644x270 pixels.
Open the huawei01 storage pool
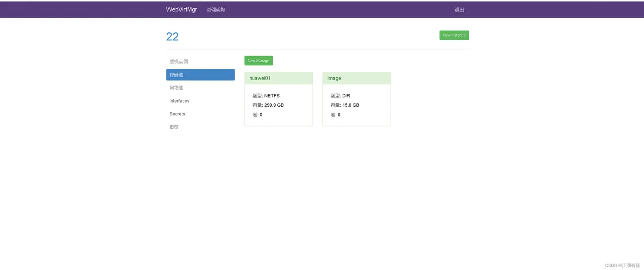[x=260, y=78]
